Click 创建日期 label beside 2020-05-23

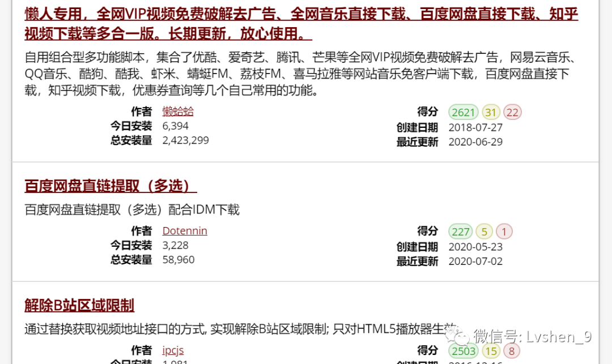417,247
